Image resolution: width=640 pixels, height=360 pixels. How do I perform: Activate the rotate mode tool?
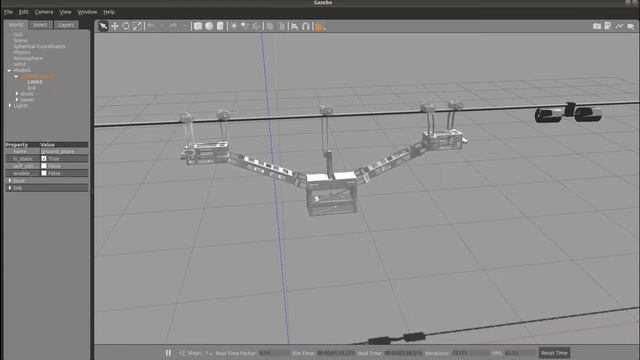click(x=126, y=26)
